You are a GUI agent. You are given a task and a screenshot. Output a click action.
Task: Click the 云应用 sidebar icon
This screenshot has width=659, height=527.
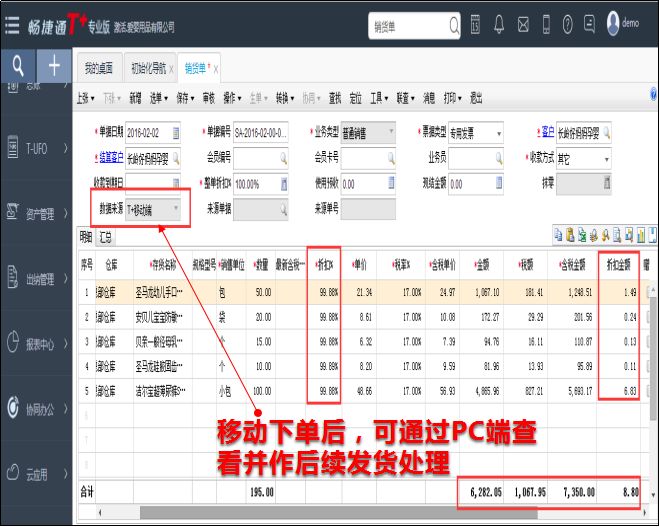point(13,472)
